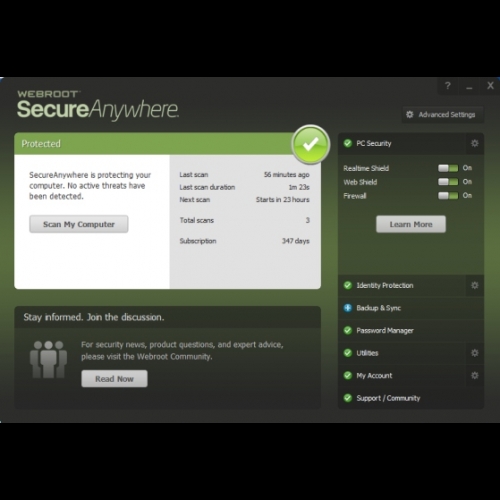
Task: Expand the Backup & Sync section
Action: pyautogui.click(x=411, y=308)
